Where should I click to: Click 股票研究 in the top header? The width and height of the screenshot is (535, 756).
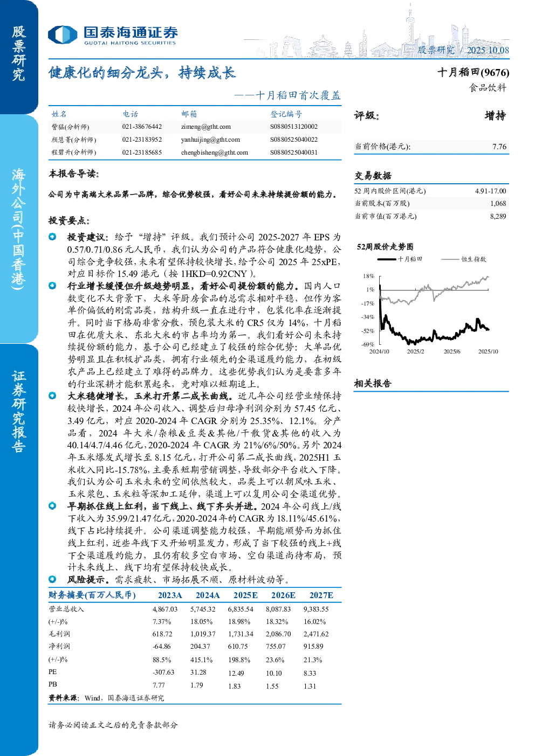coord(436,50)
